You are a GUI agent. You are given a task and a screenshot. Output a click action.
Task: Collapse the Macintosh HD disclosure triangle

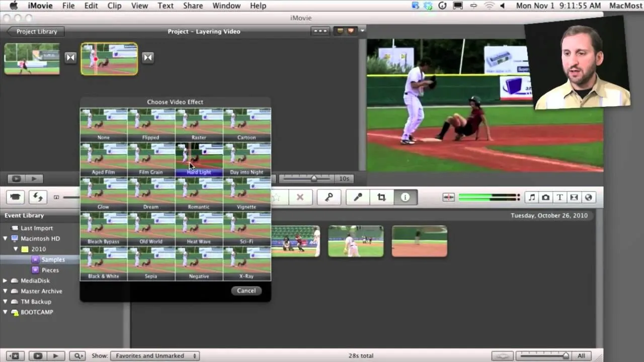click(6, 238)
